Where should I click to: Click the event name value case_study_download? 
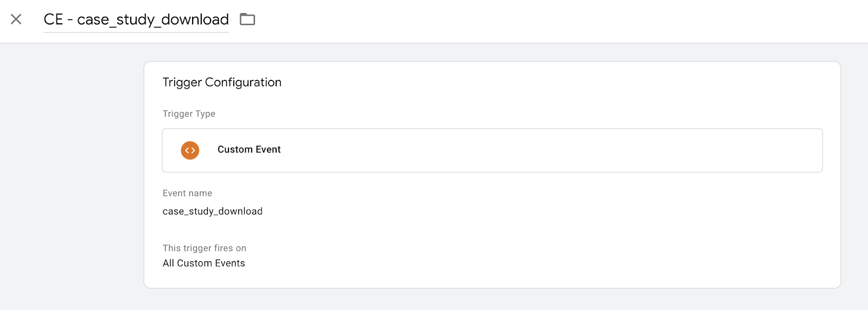click(x=213, y=211)
